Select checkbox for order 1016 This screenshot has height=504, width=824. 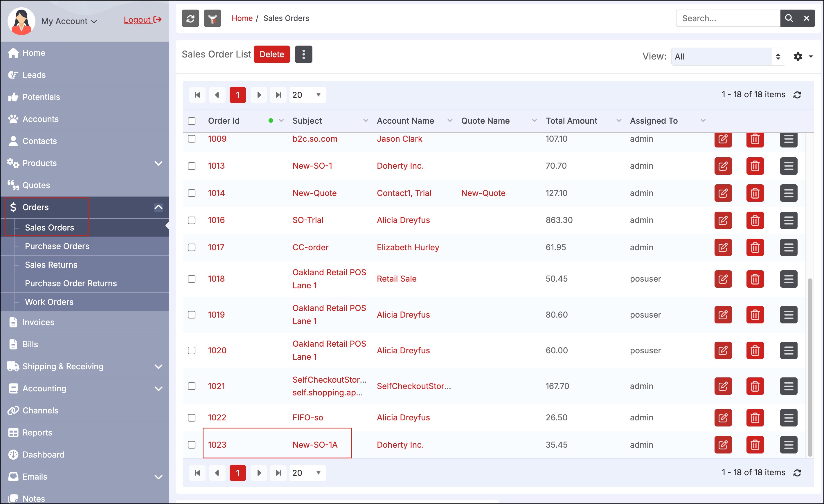point(192,220)
